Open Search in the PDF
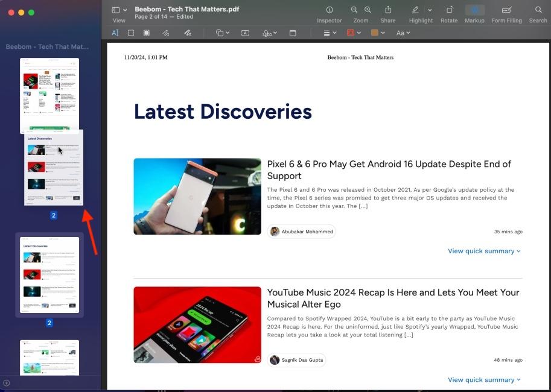551x392 pixels. [538, 10]
